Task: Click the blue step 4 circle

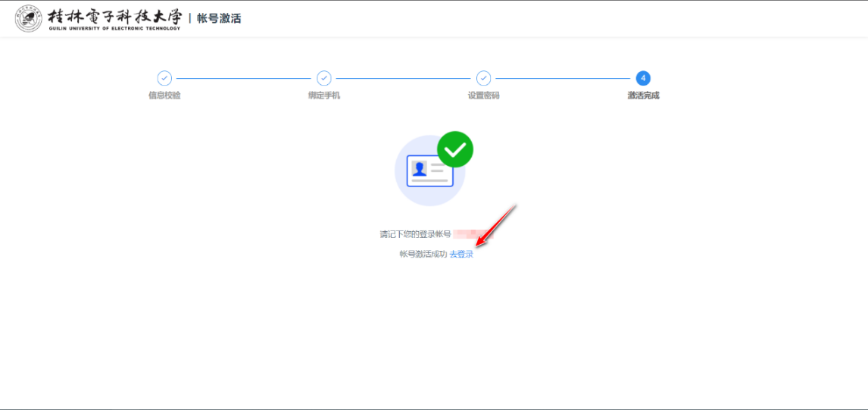Action: click(x=643, y=78)
